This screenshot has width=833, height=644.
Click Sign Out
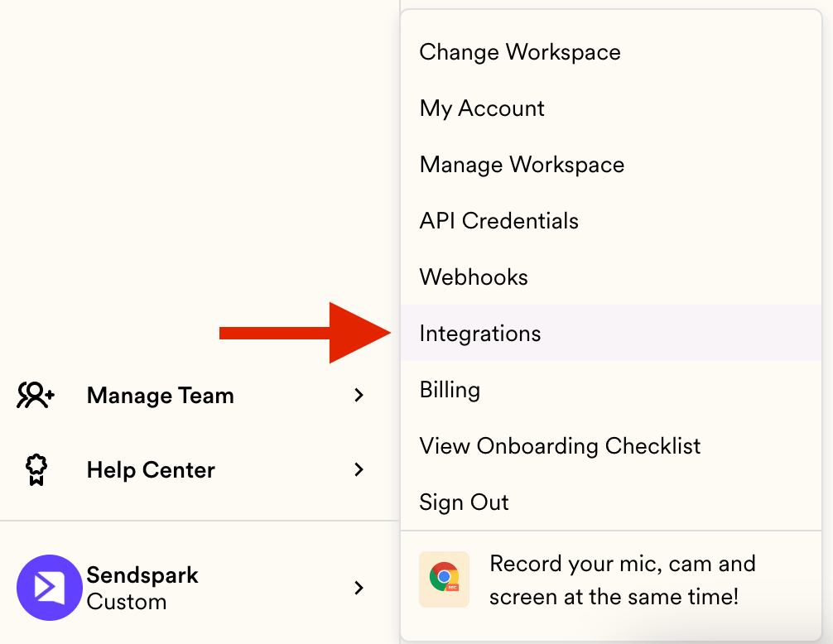(611, 502)
